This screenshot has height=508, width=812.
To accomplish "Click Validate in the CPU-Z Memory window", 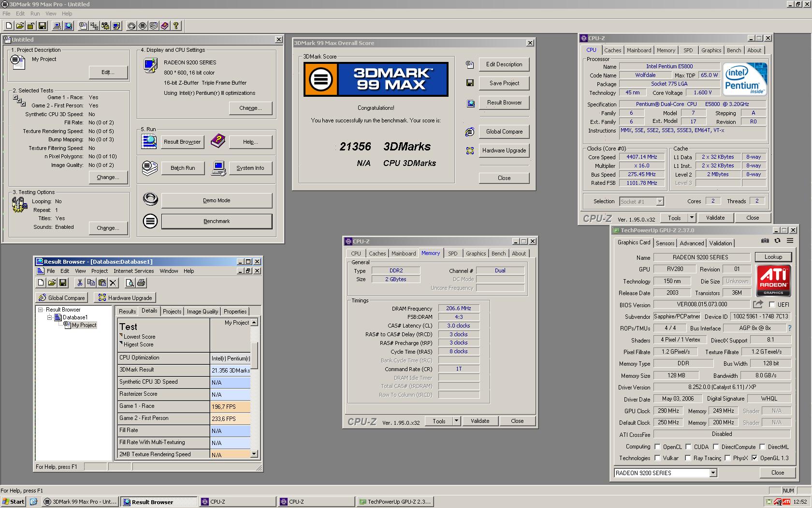I will point(480,421).
